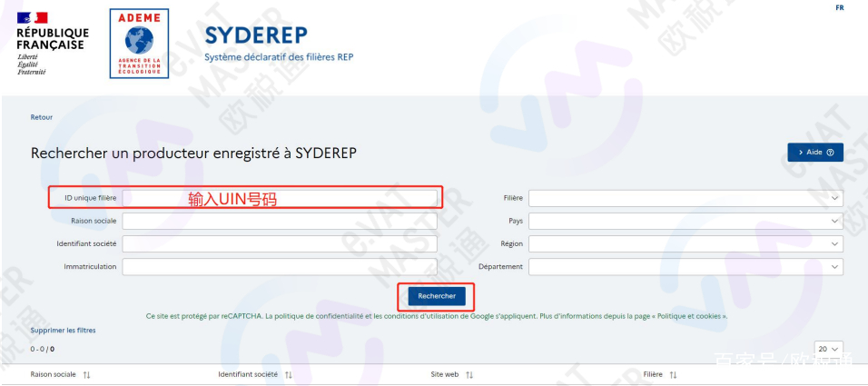Open the Aide help button

pyautogui.click(x=815, y=153)
